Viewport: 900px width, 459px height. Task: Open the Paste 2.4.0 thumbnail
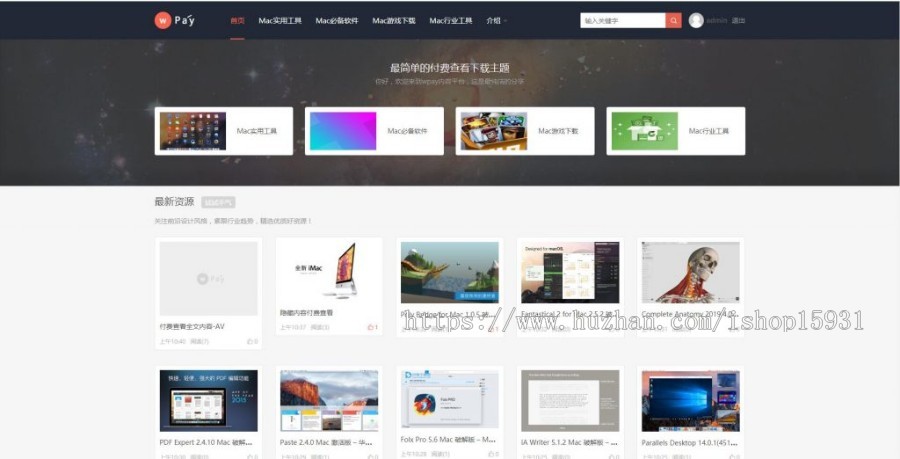(x=329, y=400)
